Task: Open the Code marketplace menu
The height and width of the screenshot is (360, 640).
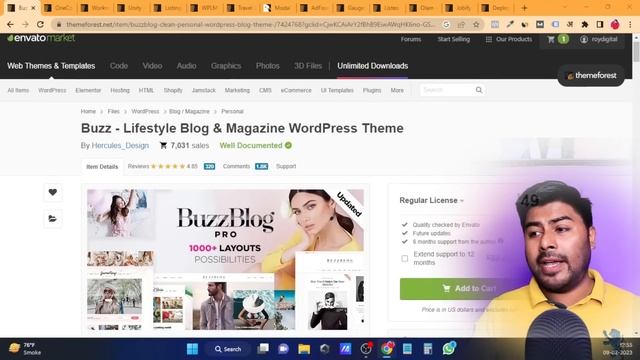Action: click(x=119, y=66)
